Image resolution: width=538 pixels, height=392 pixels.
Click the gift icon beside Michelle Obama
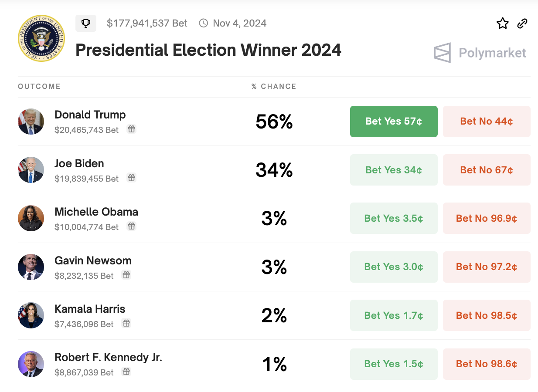click(x=131, y=226)
